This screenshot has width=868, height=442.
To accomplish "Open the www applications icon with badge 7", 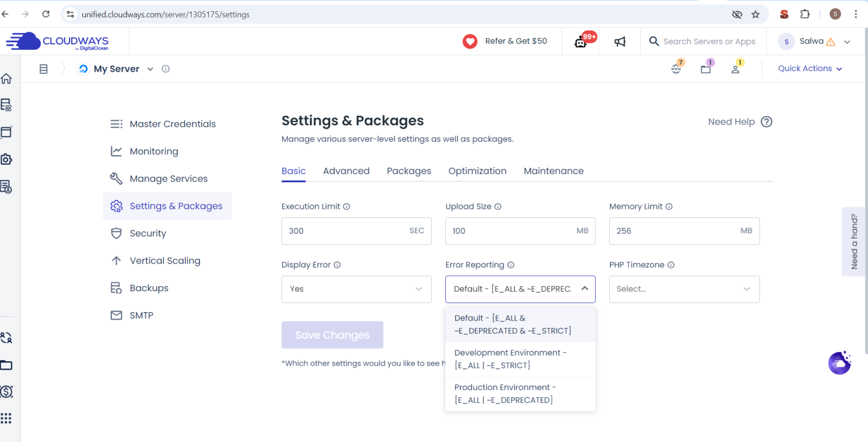I will [x=676, y=69].
